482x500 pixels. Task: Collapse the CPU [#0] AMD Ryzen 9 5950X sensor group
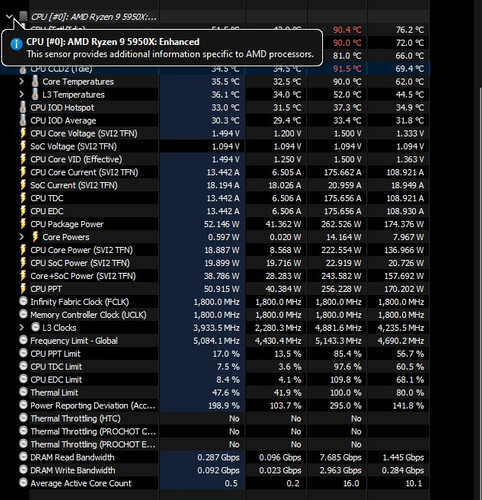coord(9,16)
